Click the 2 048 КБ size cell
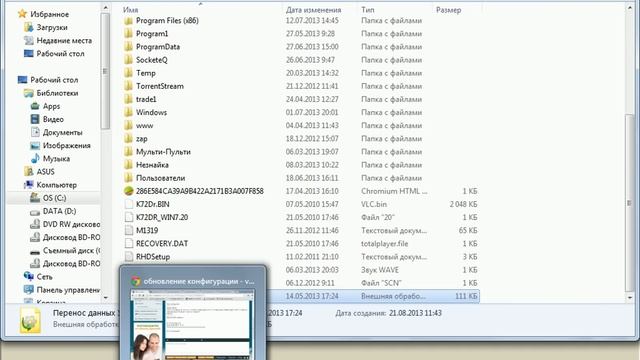This screenshot has width=640, height=360. click(464, 204)
